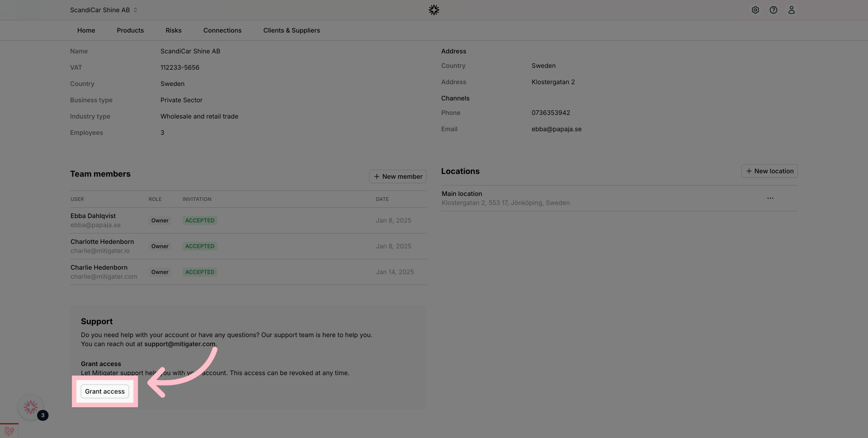Viewport: 868px width, 438px height.
Task: Switch to the Risks tab
Action: 174,30
